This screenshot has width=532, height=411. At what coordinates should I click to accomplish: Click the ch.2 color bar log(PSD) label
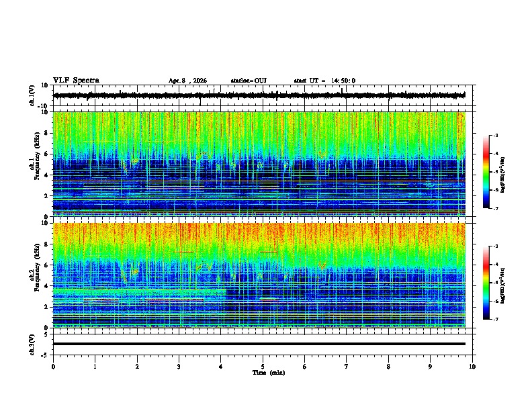(502, 285)
